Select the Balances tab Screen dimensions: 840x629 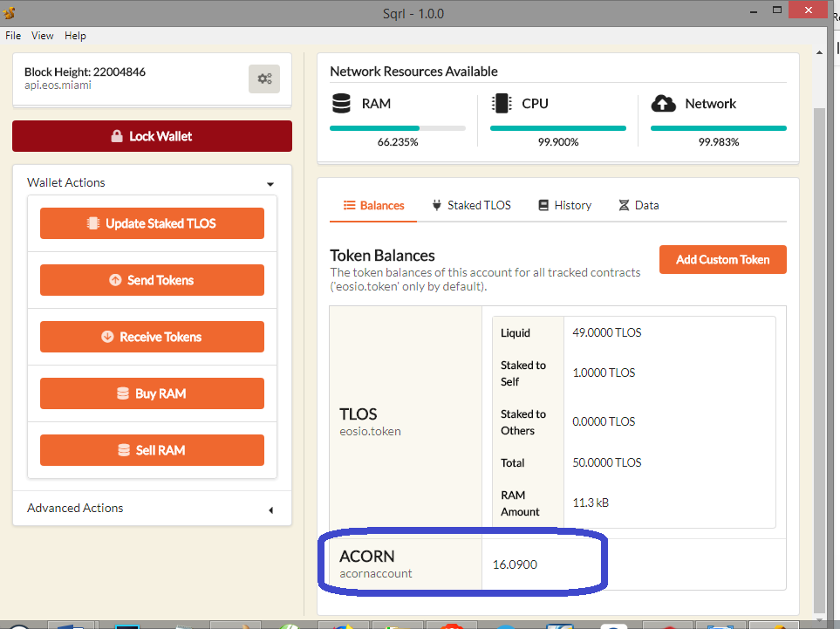pos(373,205)
